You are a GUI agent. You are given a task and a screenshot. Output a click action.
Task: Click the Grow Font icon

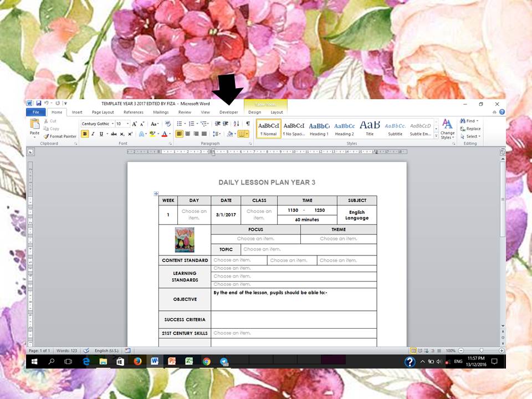[x=134, y=124]
